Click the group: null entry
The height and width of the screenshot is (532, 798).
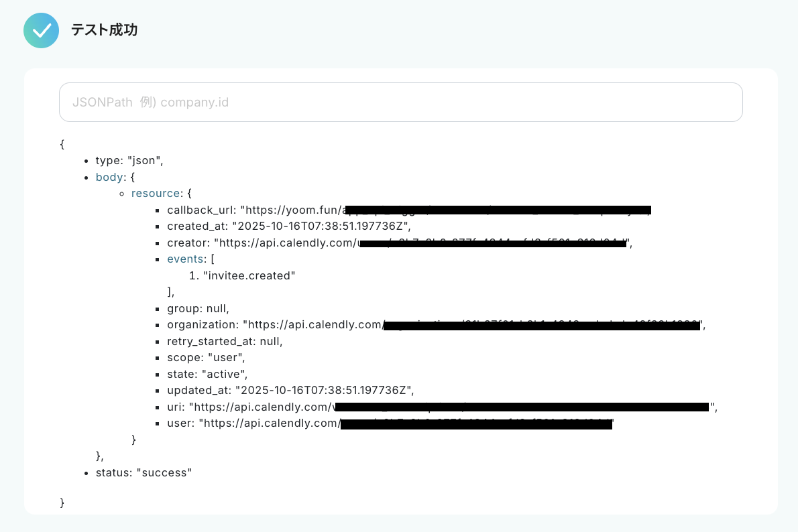198,308
